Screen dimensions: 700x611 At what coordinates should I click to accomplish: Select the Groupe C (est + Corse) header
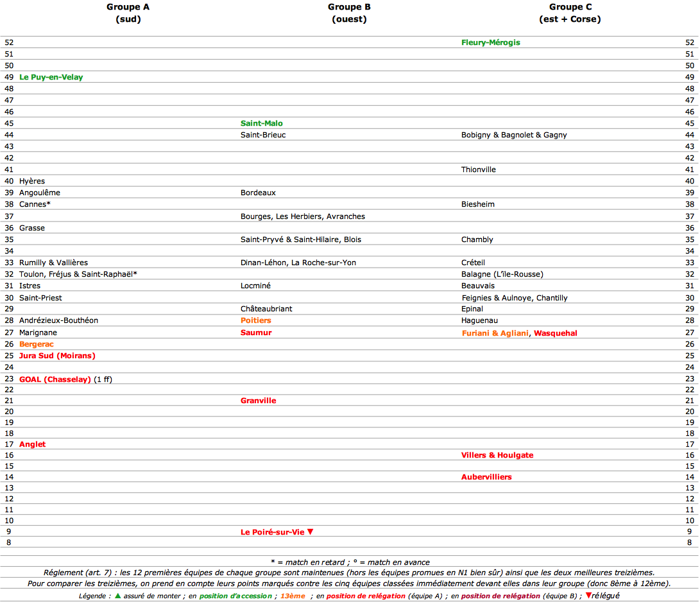point(570,13)
